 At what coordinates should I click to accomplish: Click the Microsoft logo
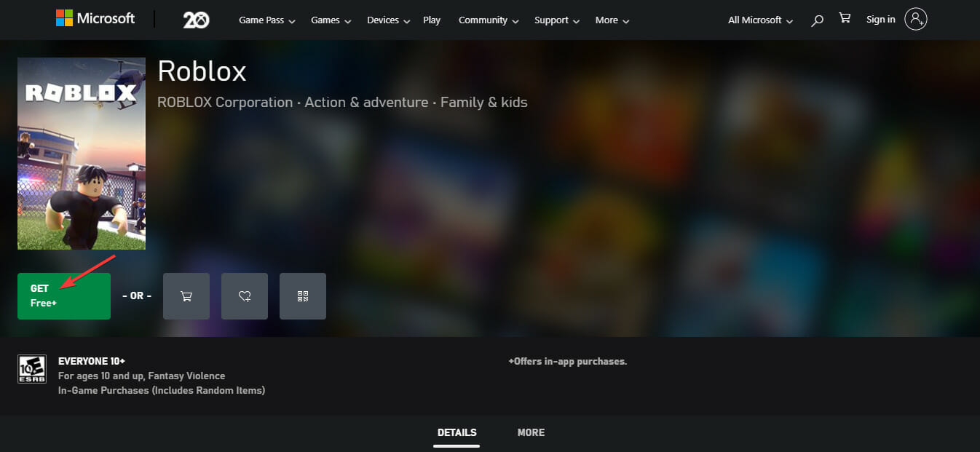point(95,18)
